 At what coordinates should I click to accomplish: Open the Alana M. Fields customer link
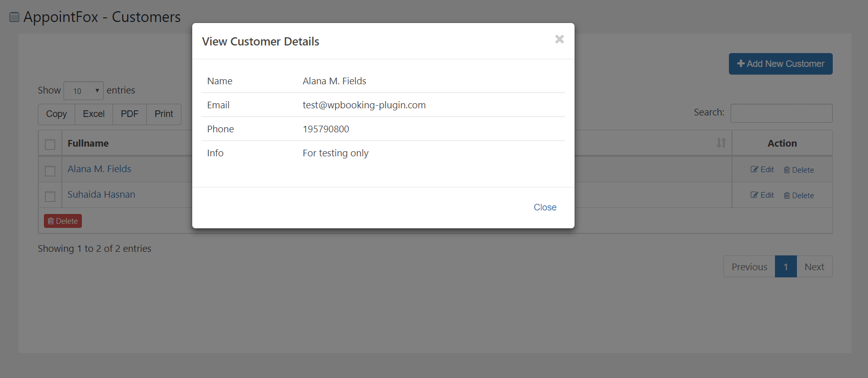coord(99,169)
